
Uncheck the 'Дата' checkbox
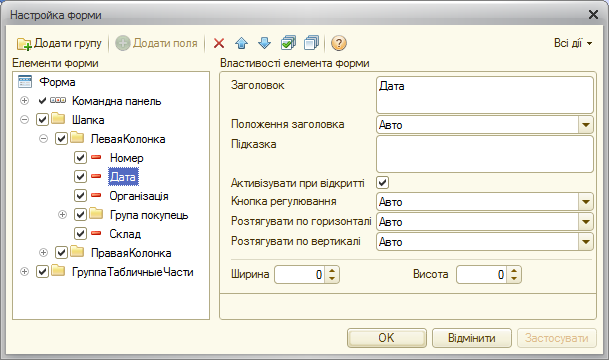point(80,176)
